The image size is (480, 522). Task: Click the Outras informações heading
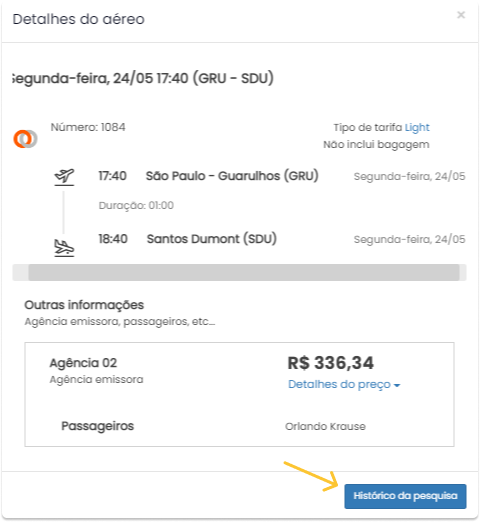[x=84, y=305]
